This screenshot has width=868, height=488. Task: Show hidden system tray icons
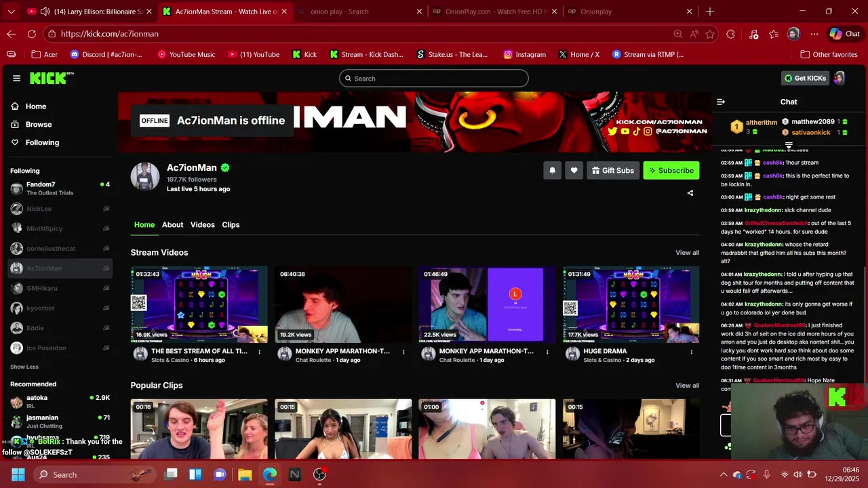(x=724, y=475)
